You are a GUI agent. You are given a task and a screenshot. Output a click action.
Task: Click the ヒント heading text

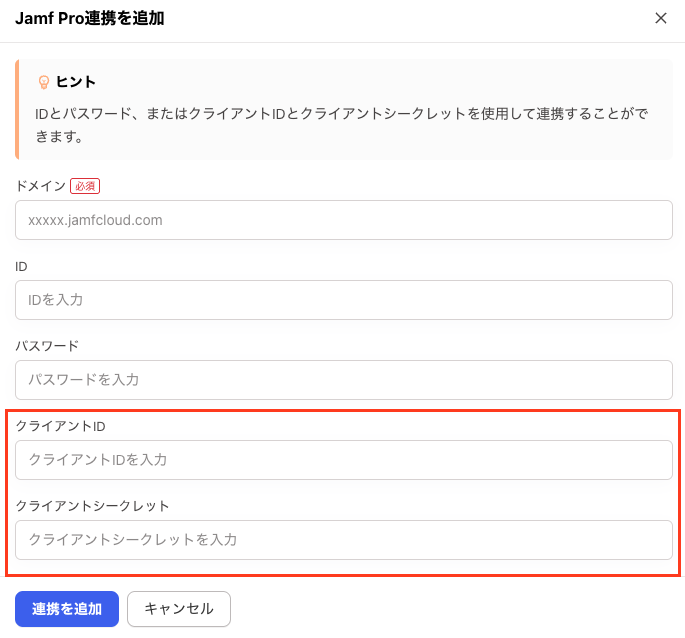pos(76,82)
